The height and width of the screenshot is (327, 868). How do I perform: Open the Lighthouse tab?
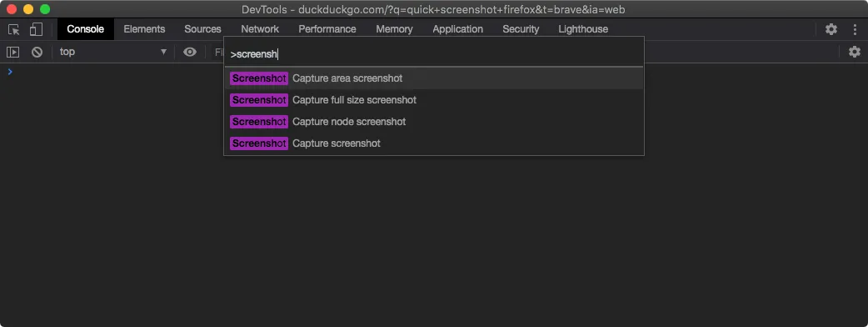click(x=583, y=29)
